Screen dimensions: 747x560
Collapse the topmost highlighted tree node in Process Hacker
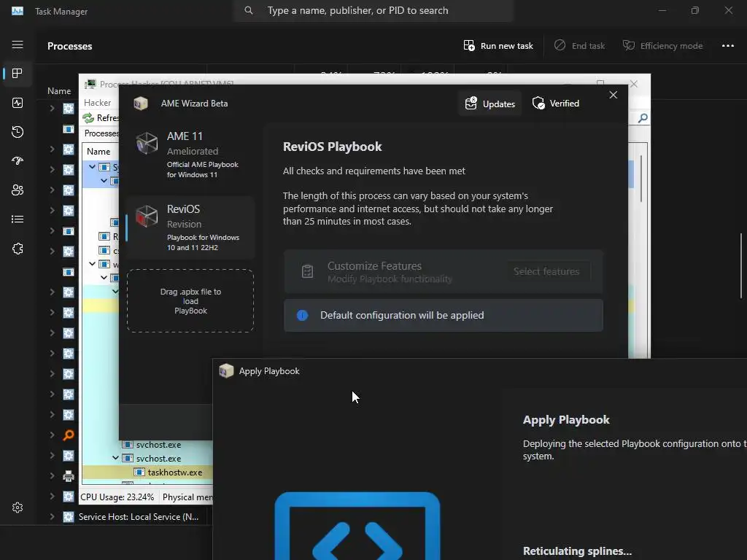click(x=93, y=167)
